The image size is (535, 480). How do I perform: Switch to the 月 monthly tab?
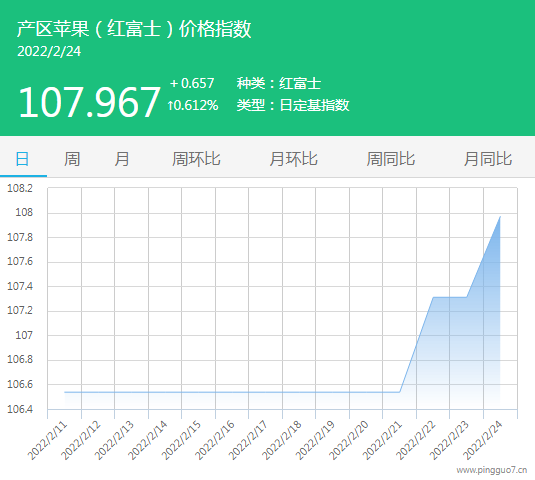tap(122, 159)
